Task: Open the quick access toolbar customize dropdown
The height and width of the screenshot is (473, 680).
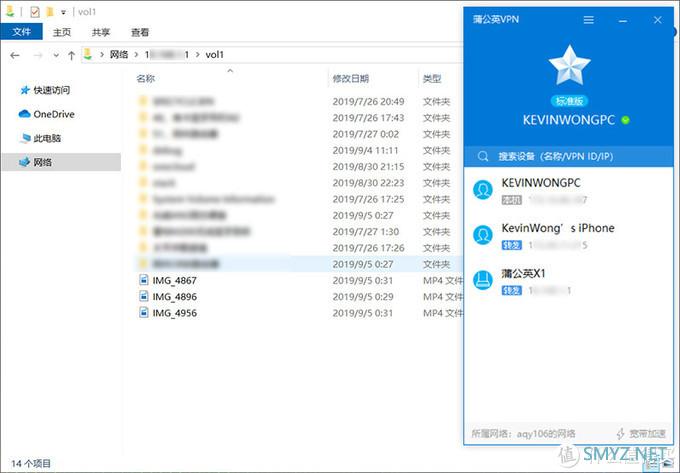Action: pyautogui.click(x=63, y=13)
